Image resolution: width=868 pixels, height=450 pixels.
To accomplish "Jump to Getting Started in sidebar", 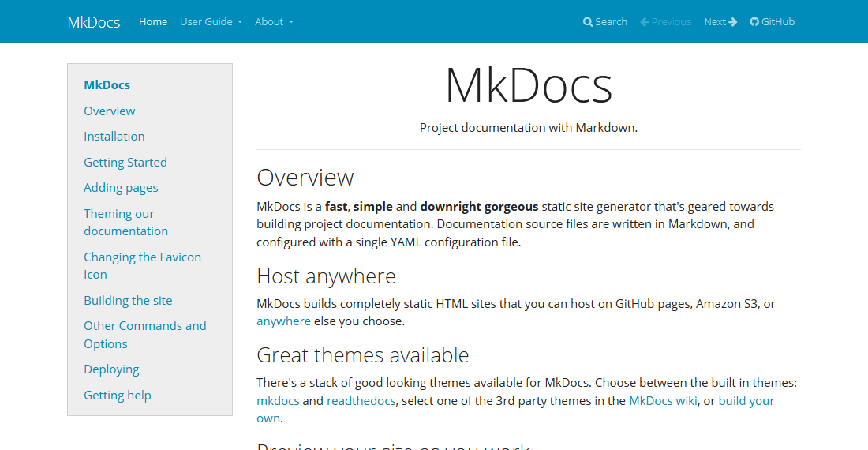I will 125,162.
